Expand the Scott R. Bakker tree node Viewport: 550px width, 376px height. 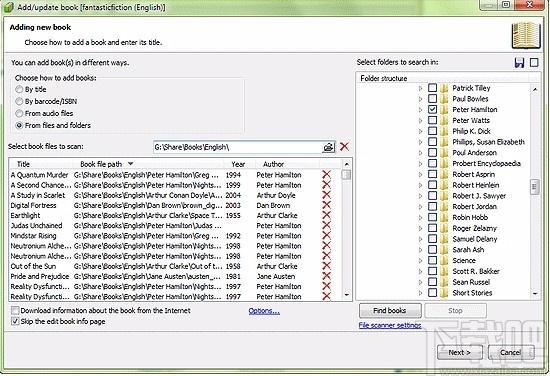point(421,271)
